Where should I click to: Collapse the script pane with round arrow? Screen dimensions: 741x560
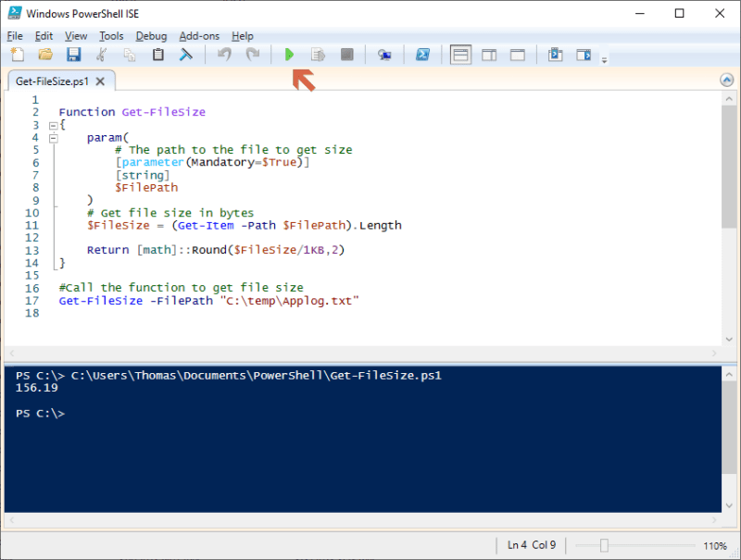click(x=727, y=81)
